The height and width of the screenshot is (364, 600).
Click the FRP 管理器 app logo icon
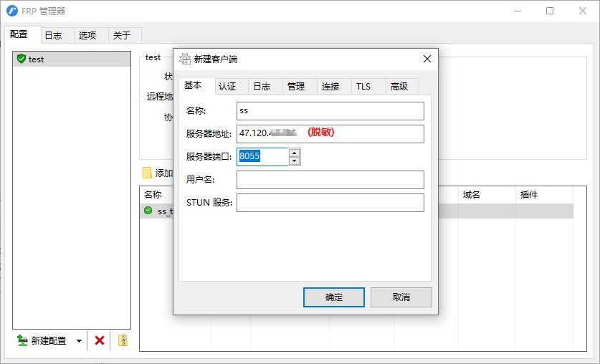(x=11, y=11)
